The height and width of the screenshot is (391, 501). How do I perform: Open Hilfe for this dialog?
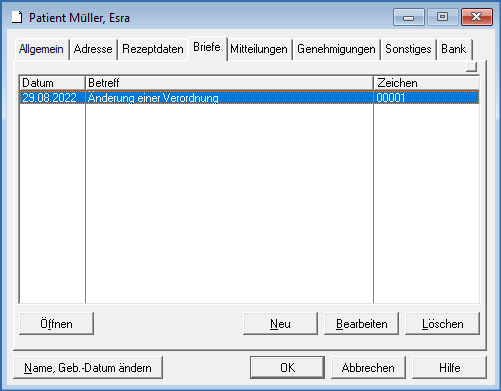[450, 368]
